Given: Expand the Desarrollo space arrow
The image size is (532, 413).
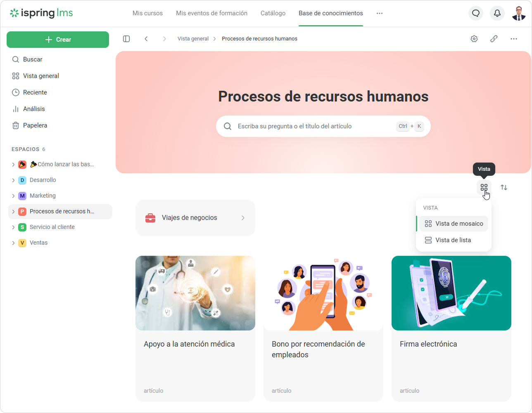Looking at the screenshot, I should click(13, 180).
